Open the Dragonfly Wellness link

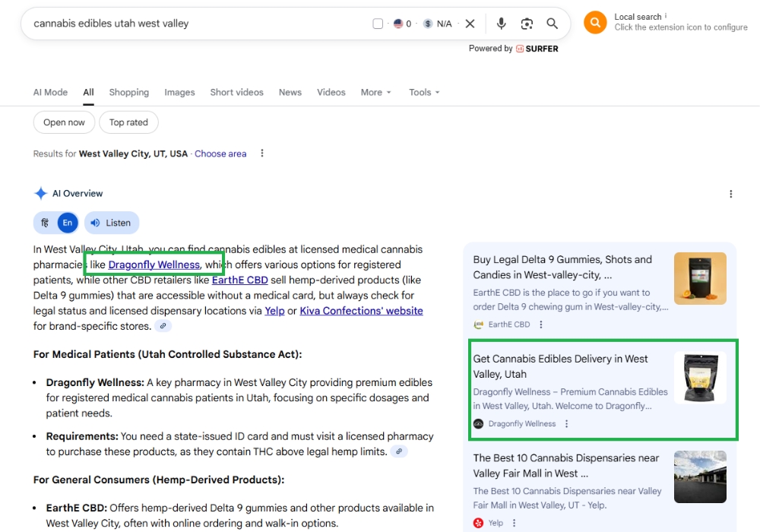[154, 264]
